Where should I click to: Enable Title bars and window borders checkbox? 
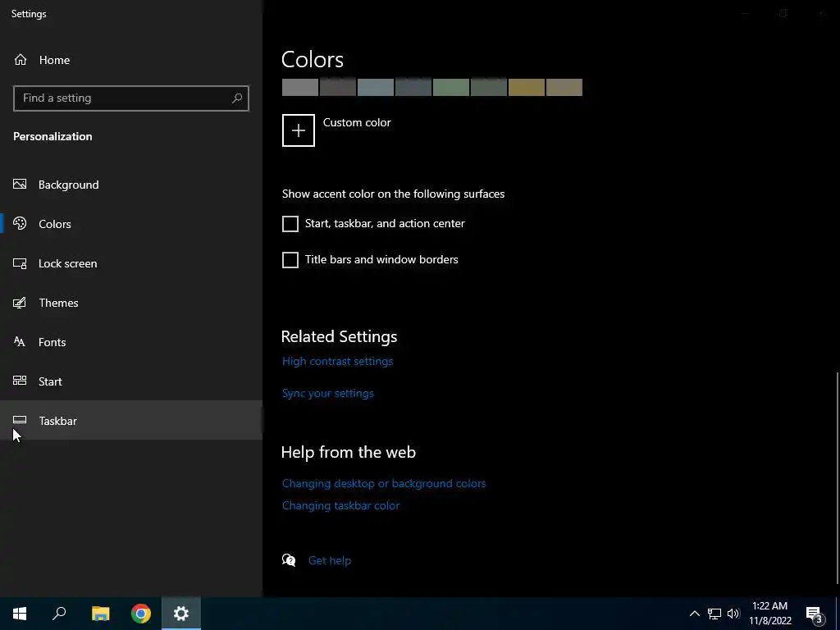click(x=290, y=260)
